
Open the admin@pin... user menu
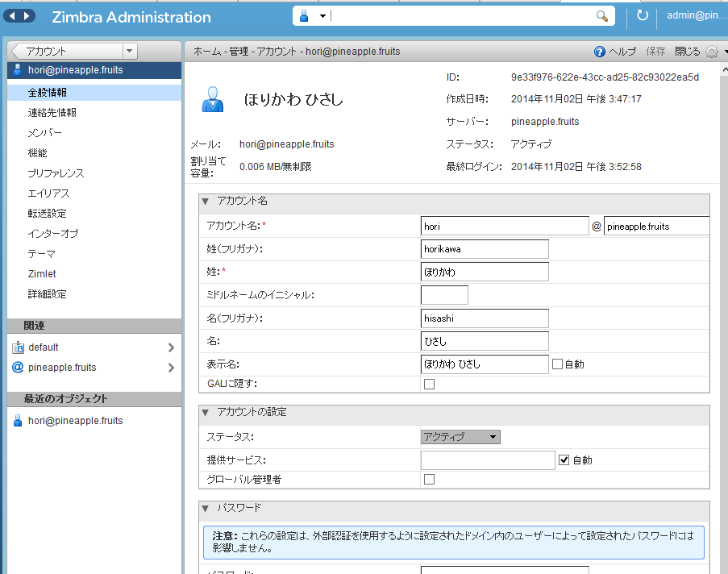pyautogui.click(x=697, y=15)
